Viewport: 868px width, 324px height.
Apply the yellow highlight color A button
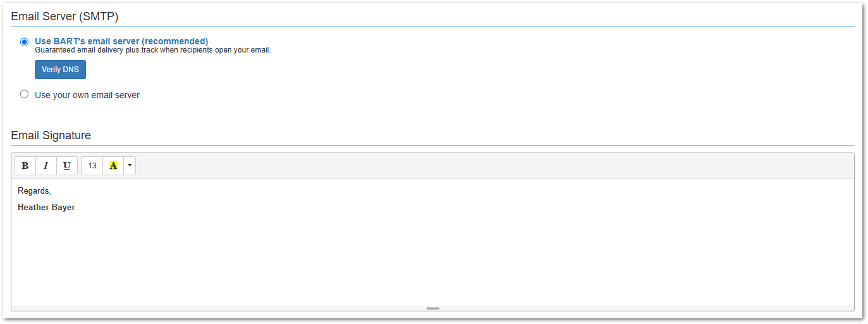pyautogui.click(x=113, y=166)
